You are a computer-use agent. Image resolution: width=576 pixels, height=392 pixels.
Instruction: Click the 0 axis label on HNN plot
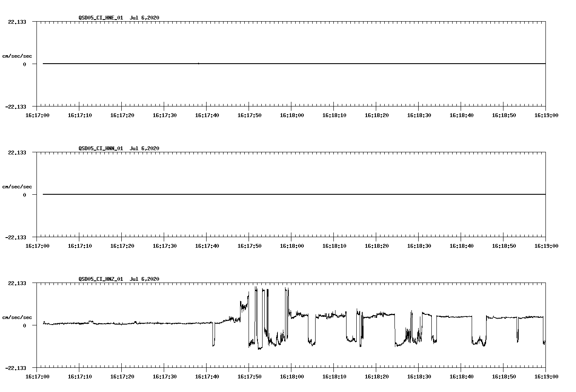25,195
